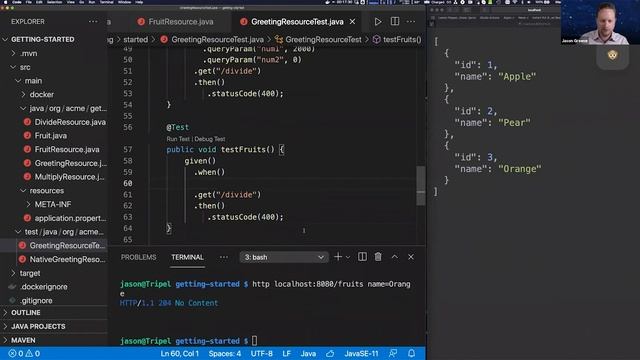This screenshot has height=360, width=640.
Task: Select the GreetingResourceTest.java editor tab
Action: pyautogui.click(x=297, y=22)
